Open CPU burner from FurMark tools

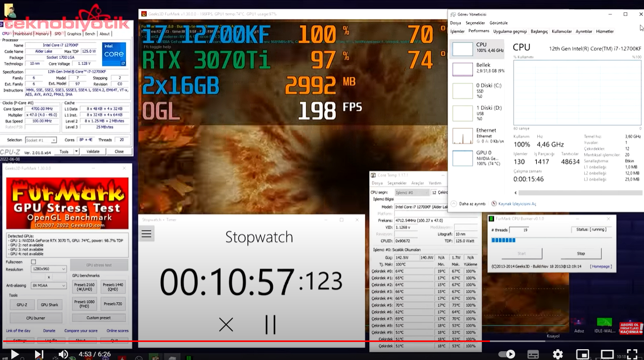pyautogui.click(x=36, y=318)
